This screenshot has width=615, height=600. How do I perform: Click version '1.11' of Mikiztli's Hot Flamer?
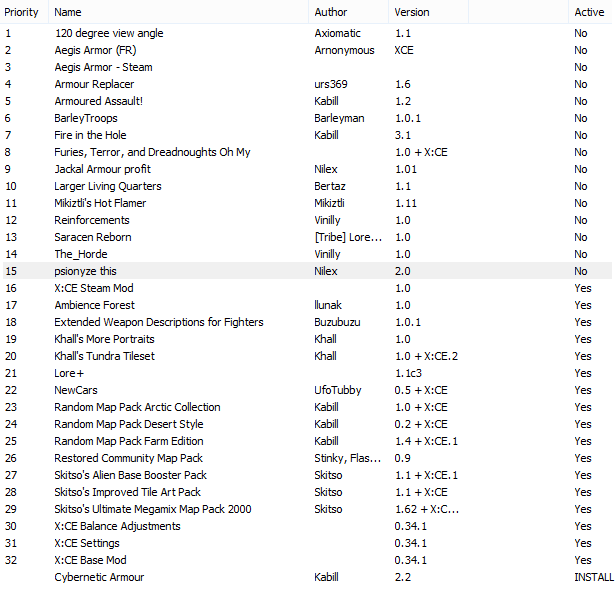(406, 203)
